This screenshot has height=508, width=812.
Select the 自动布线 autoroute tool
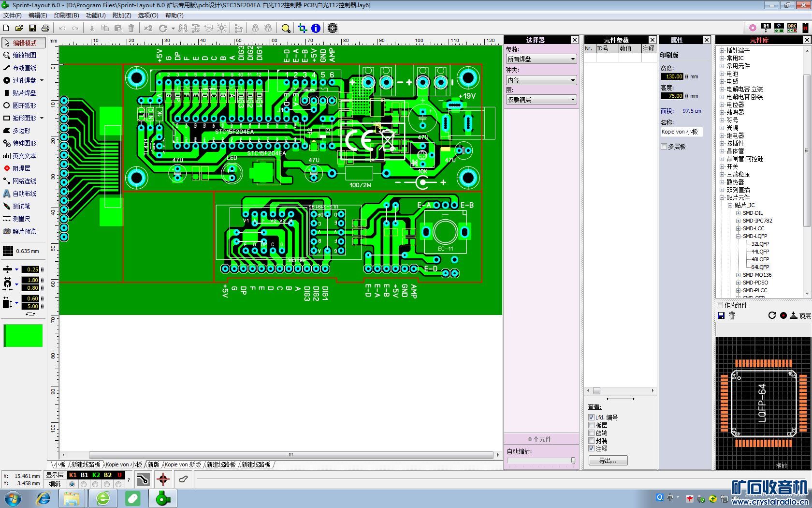point(24,194)
